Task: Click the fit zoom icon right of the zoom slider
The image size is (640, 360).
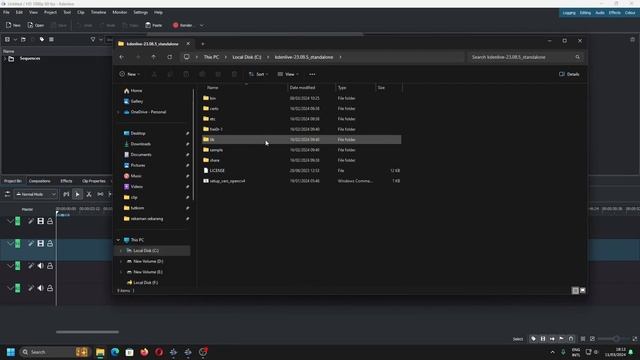Action: (635, 339)
